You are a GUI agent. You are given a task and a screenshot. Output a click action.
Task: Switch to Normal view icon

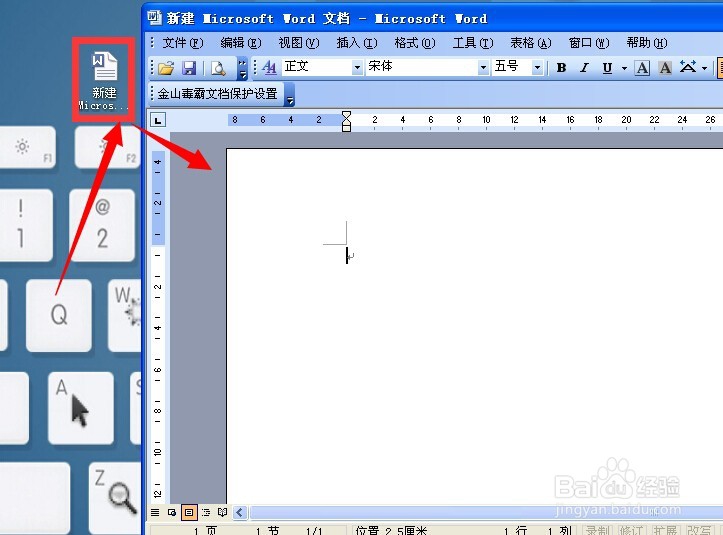pos(155,512)
